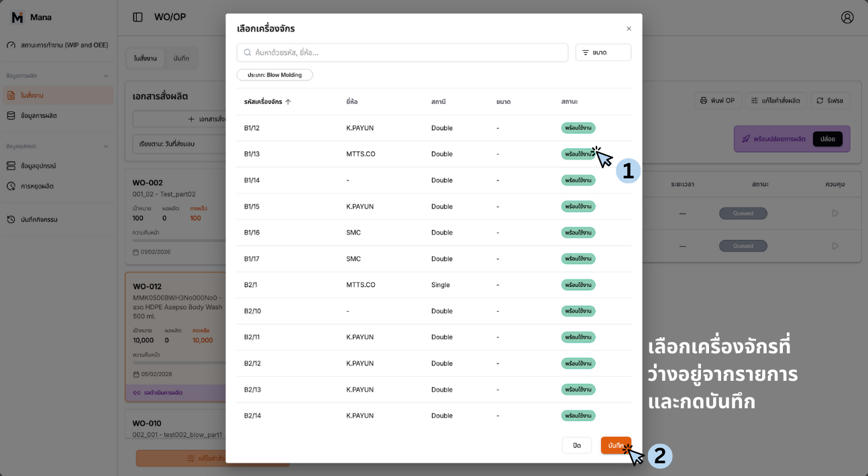
Task: Click the sort arrow next to รหัสเครื่องจักร
Action: point(288,102)
